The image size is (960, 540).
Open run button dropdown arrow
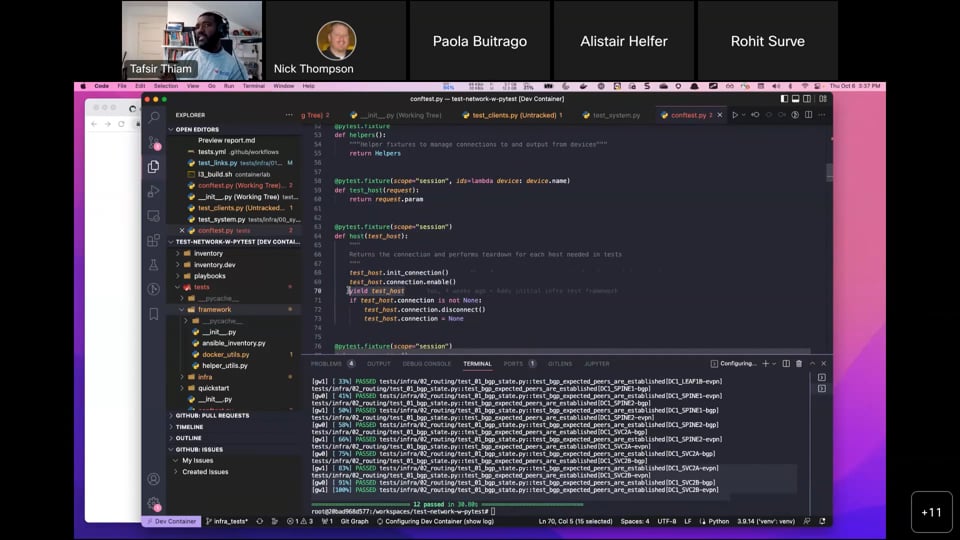[x=743, y=115]
